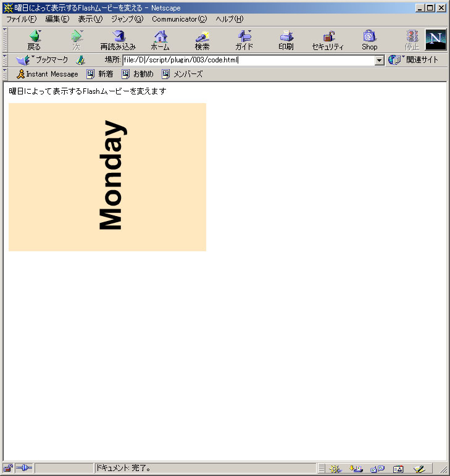This screenshot has width=450, height=476.
Task: Open Mail inbox from component bar
Action: tap(356, 469)
